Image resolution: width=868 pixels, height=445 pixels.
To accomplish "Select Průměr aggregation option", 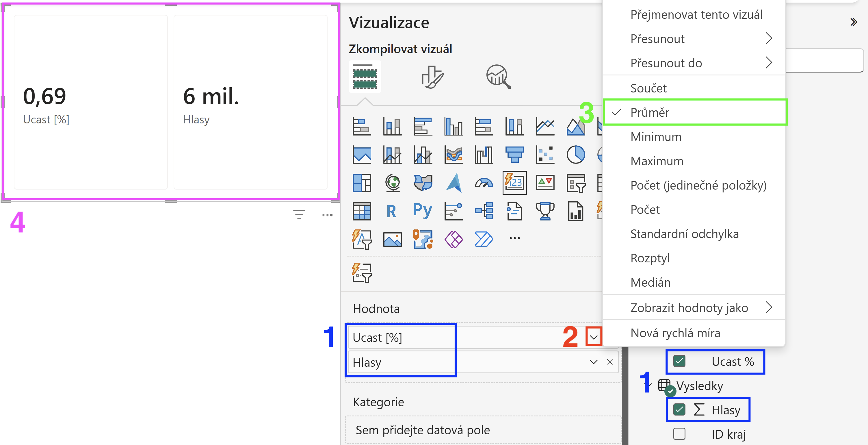I will click(694, 113).
